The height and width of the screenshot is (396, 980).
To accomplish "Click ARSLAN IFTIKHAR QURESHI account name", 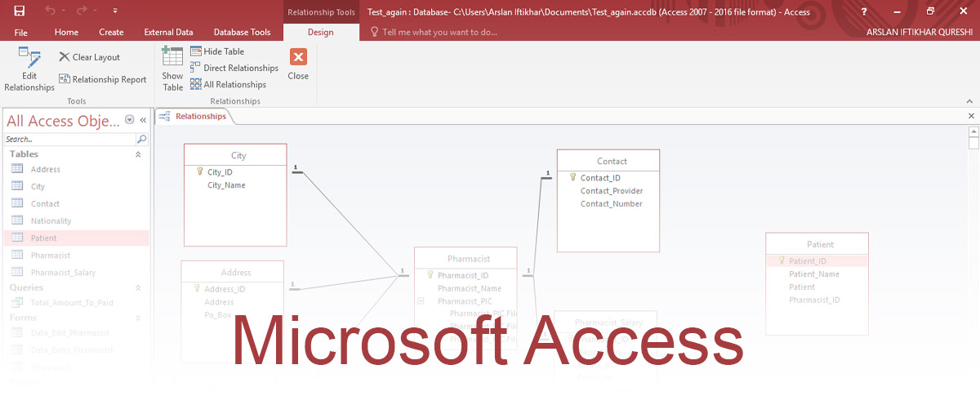I will click(x=920, y=33).
